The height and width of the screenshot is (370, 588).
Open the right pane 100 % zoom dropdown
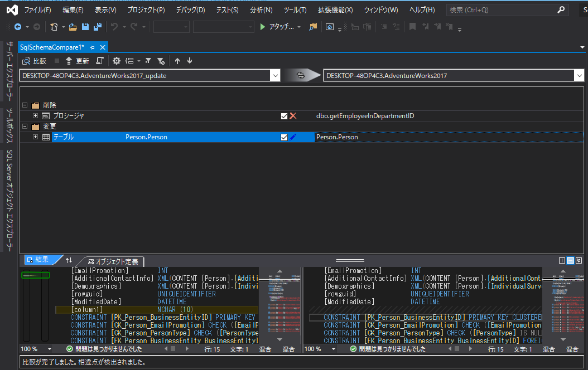click(x=334, y=349)
